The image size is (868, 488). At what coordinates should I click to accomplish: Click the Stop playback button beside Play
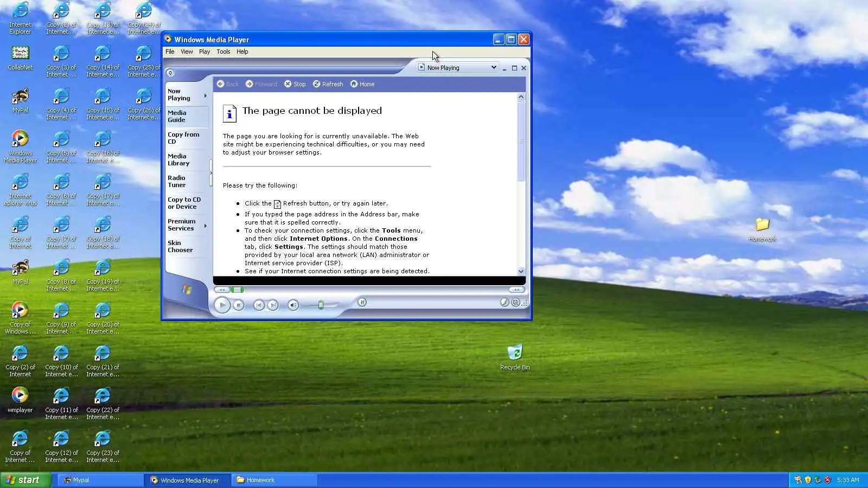point(238,305)
